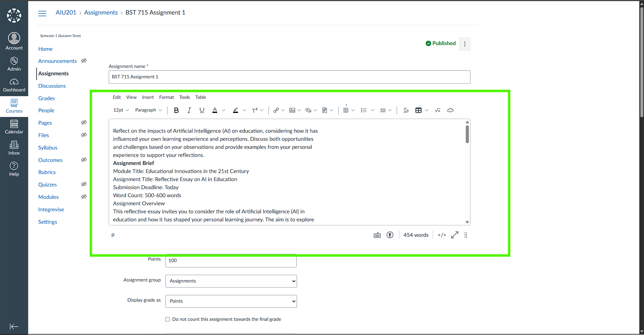Open the equation editor icon
This screenshot has height=335, width=644.
point(438,110)
